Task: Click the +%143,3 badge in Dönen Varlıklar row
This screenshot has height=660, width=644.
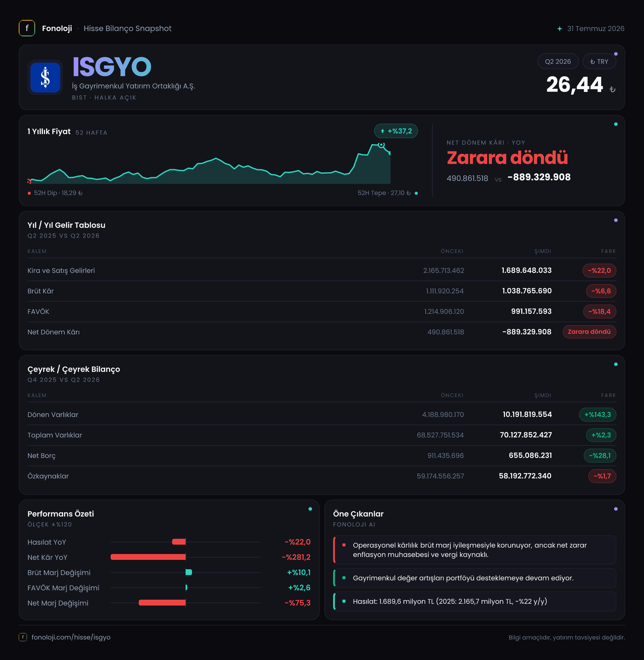Action: 597,414
